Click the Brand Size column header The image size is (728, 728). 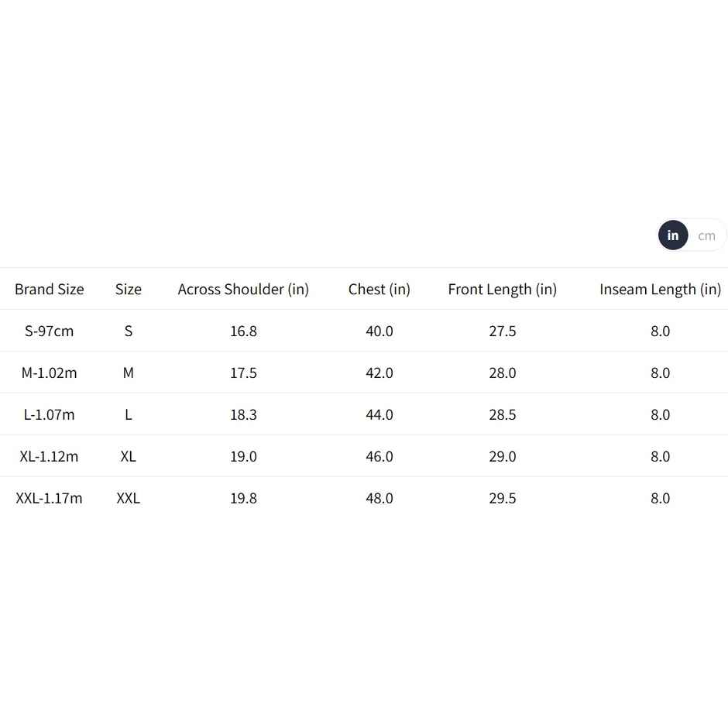(x=50, y=290)
